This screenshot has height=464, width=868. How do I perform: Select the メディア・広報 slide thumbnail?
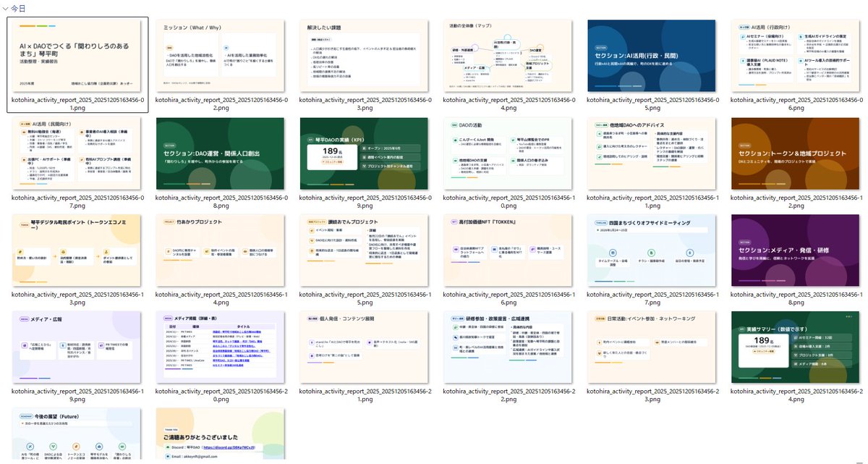click(77, 348)
